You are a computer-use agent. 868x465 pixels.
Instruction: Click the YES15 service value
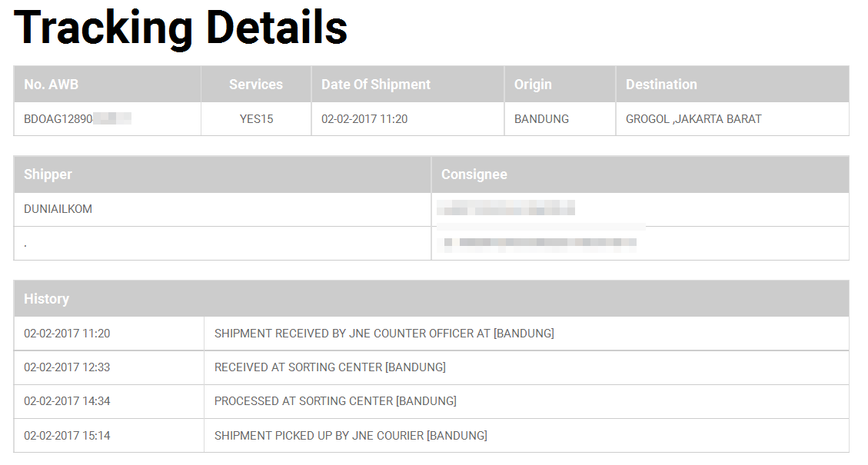(x=256, y=119)
